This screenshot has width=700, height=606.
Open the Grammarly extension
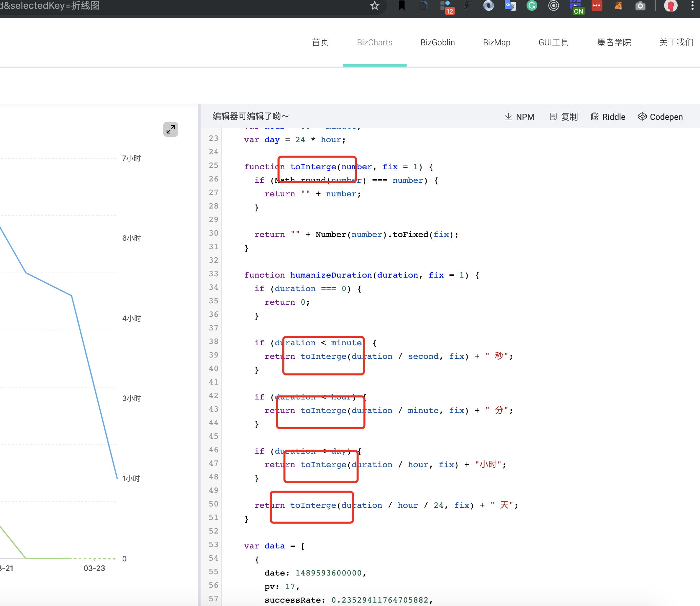[532, 6]
